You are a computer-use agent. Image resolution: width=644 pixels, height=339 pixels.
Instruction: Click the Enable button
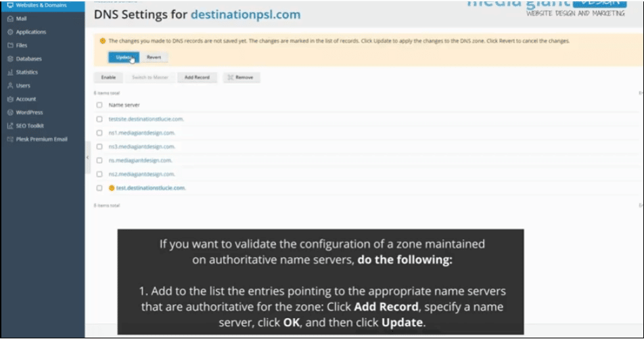pyautogui.click(x=108, y=77)
